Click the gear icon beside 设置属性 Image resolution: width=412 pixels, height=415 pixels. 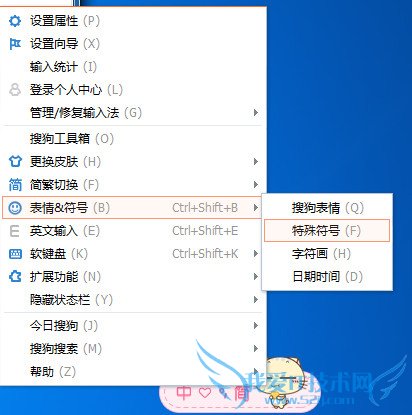[x=15, y=21]
